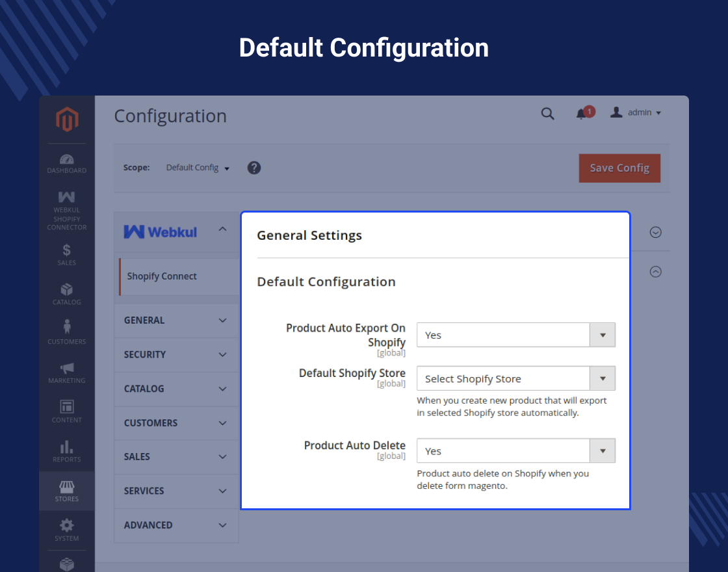This screenshot has height=572, width=728.
Task: Open Product Auto Export On Shopify dropdown
Action: pos(516,335)
